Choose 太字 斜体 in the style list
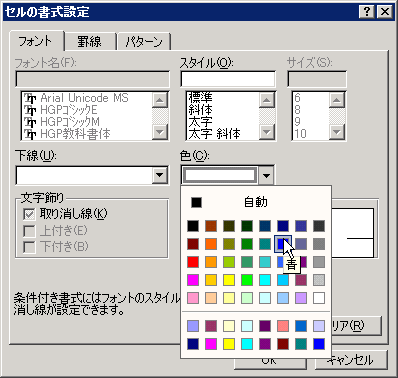This screenshot has height=378, width=398. point(223,134)
